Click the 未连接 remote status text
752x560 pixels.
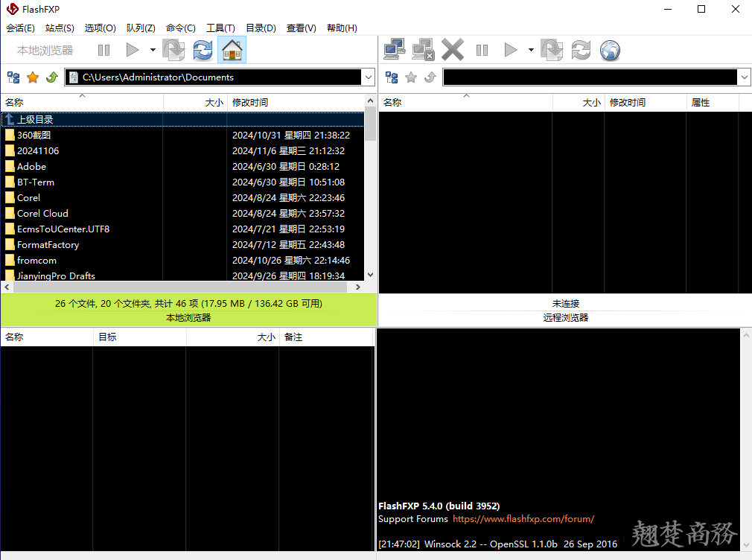(x=565, y=303)
